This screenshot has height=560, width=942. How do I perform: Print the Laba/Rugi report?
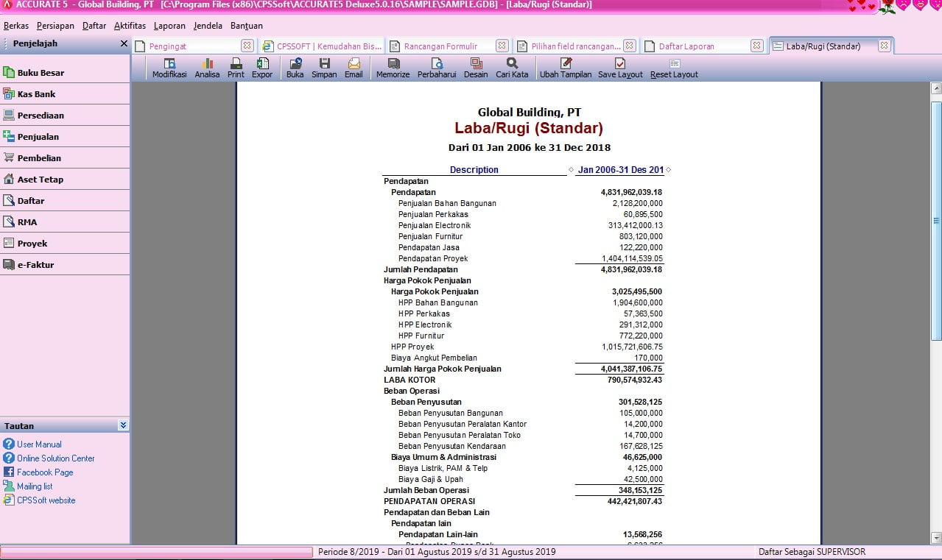point(236,68)
